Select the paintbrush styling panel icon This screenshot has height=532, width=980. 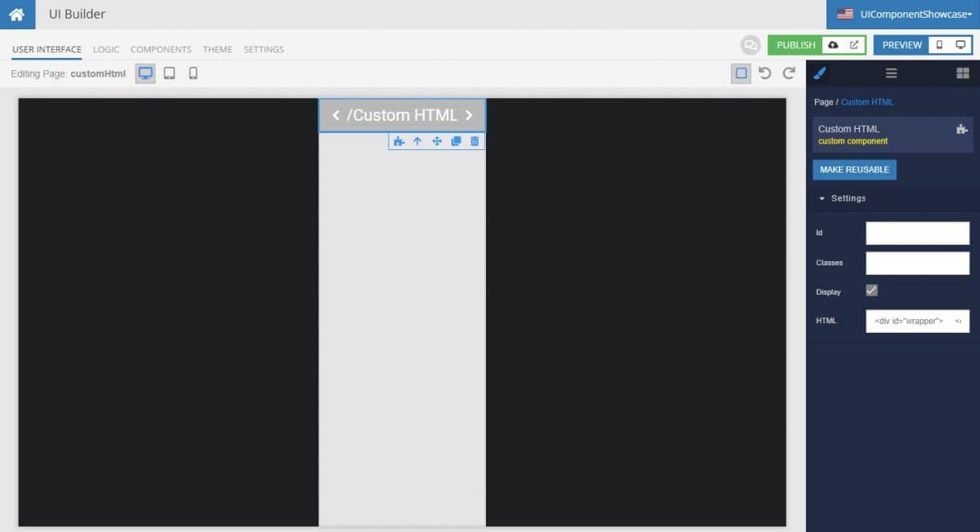820,73
